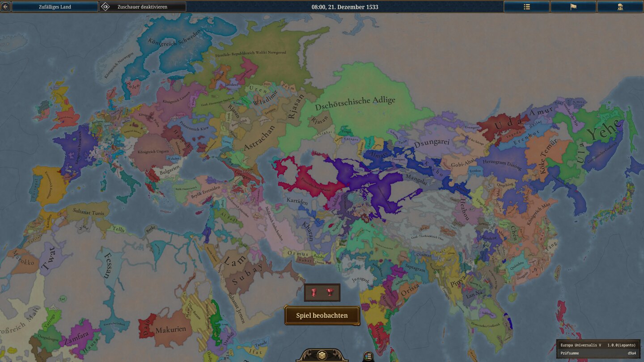
Task: Click the Prüfsumme d9a4 version info box
Action: [x=598, y=349]
